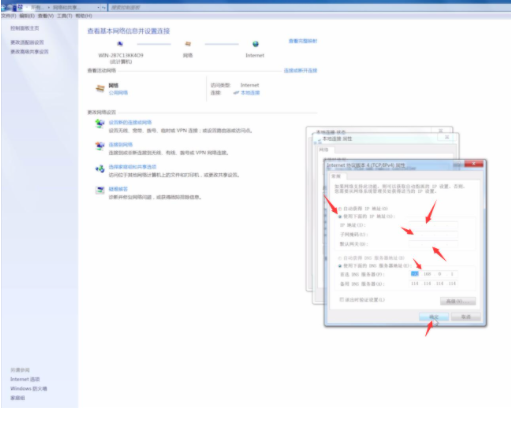Click the default gateway input field
511x422 pixels.
433,244
